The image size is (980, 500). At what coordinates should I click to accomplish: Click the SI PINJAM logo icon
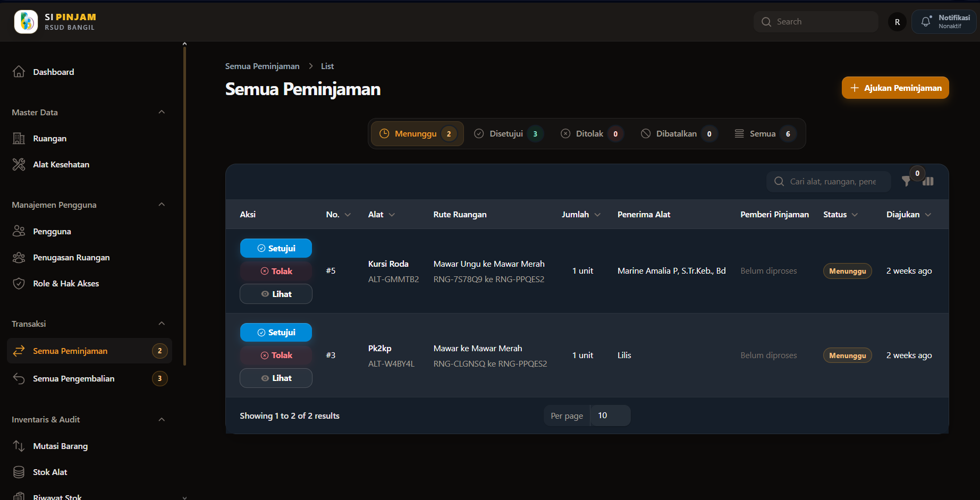(x=26, y=22)
